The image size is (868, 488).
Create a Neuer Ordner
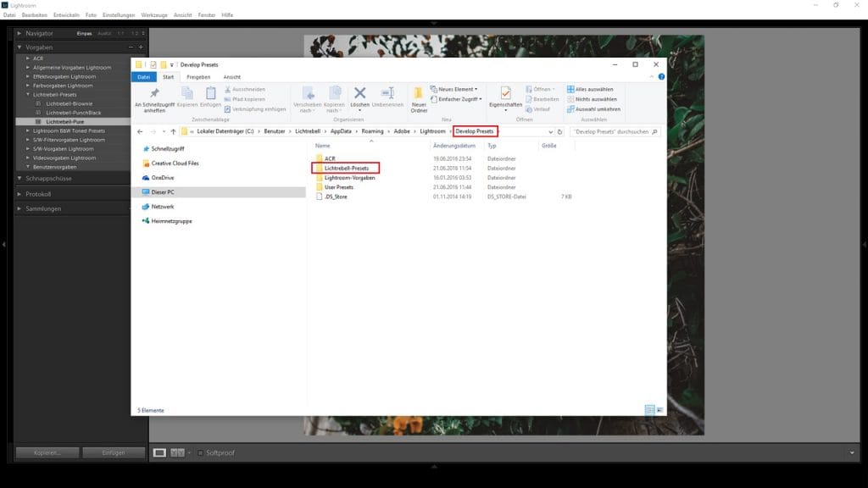tap(419, 100)
